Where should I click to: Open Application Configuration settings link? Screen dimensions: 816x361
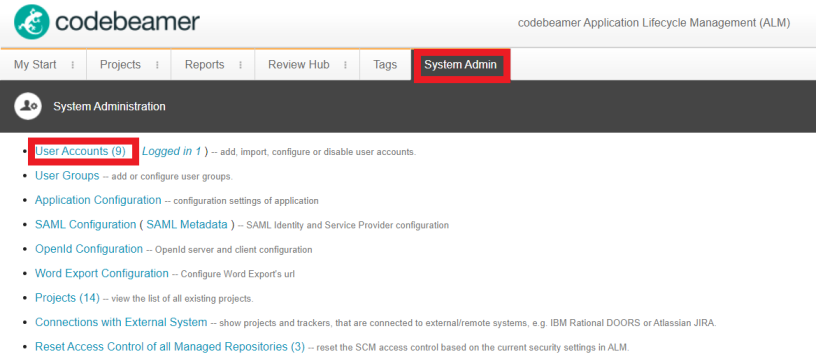pyautogui.click(x=98, y=200)
